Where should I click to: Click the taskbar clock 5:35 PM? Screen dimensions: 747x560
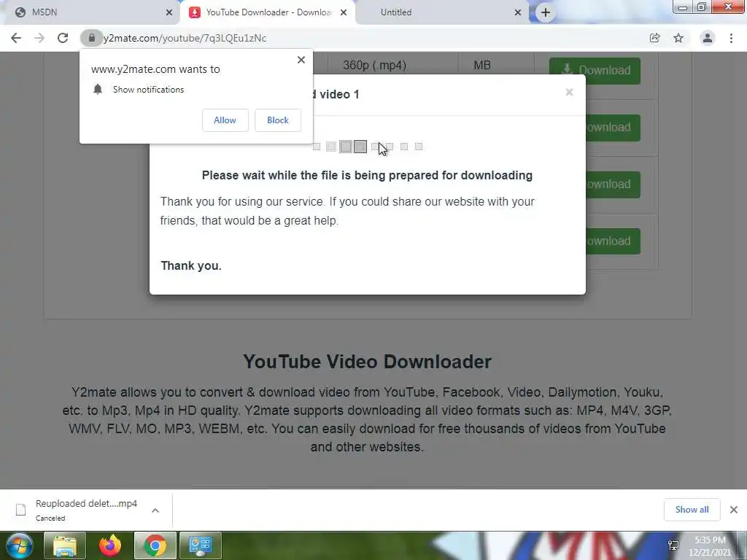(x=710, y=545)
